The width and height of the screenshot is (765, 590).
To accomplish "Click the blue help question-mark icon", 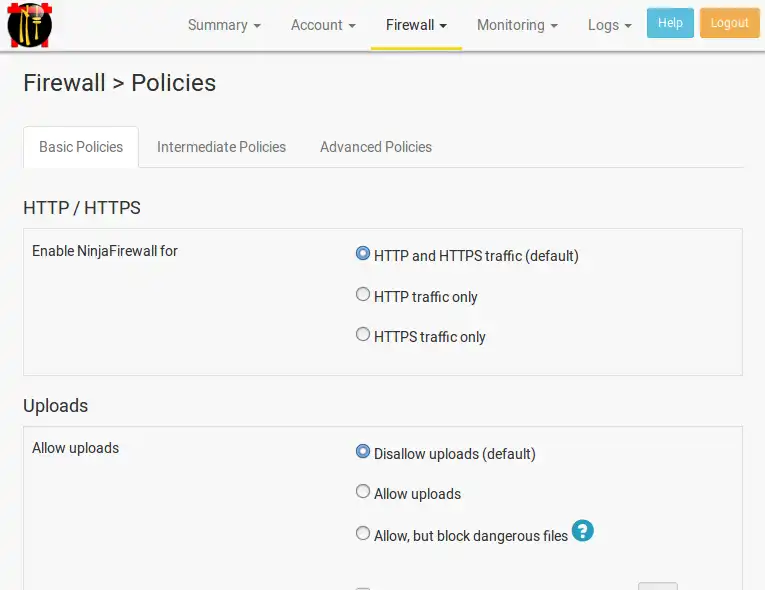I will (x=583, y=530).
